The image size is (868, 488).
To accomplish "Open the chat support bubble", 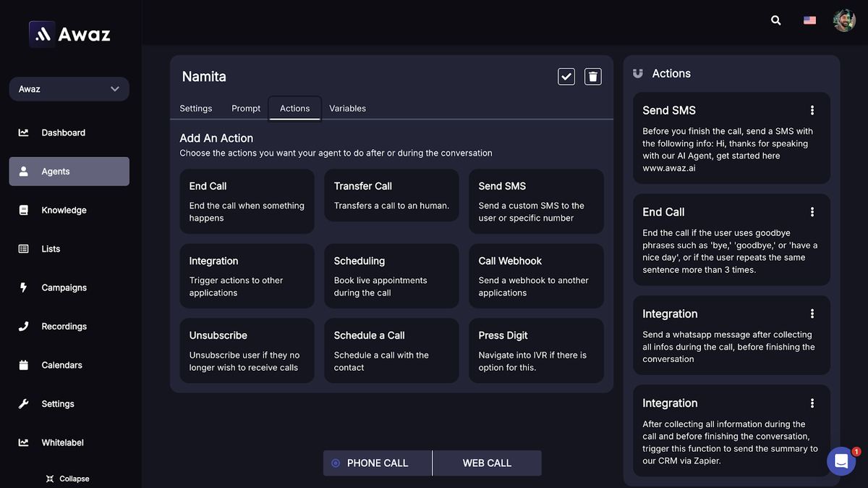I will pyautogui.click(x=841, y=461).
